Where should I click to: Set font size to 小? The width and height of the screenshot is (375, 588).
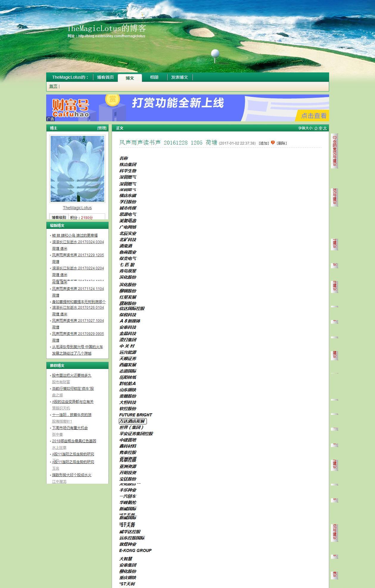(316, 128)
